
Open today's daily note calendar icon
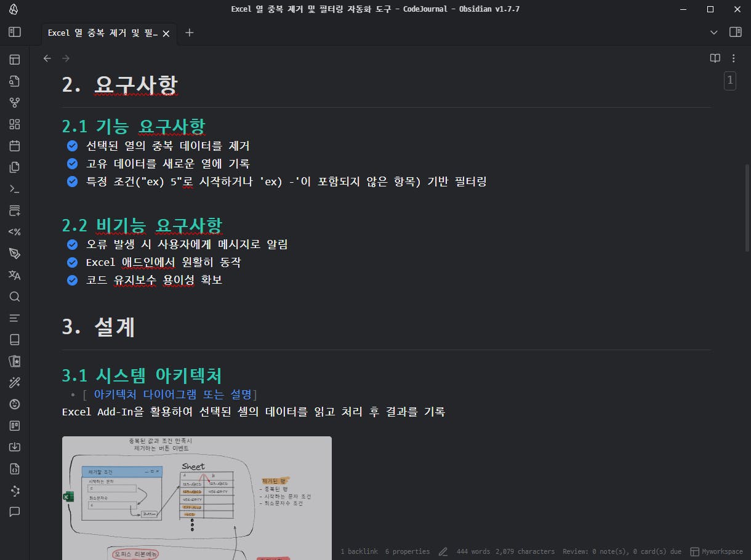pyautogui.click(x=15, y=146)
